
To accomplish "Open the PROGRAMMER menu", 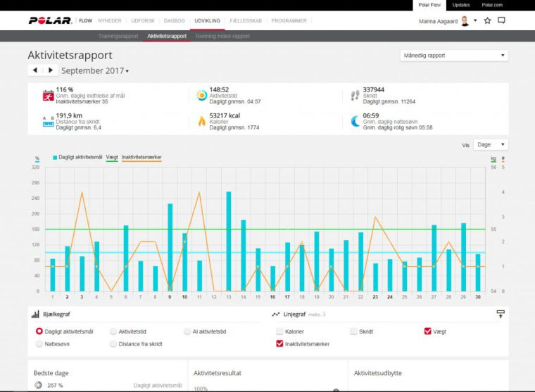I will [289, 20].
